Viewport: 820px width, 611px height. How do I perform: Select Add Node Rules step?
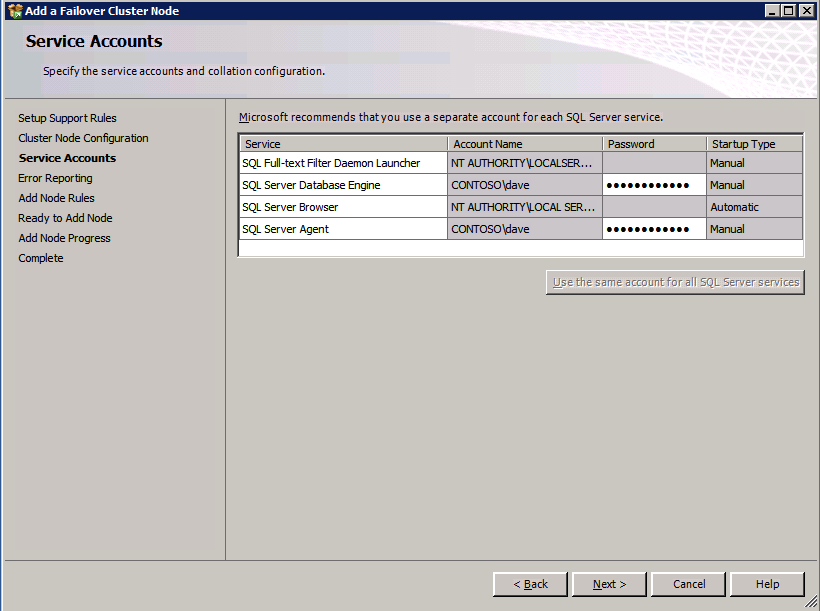56,198
